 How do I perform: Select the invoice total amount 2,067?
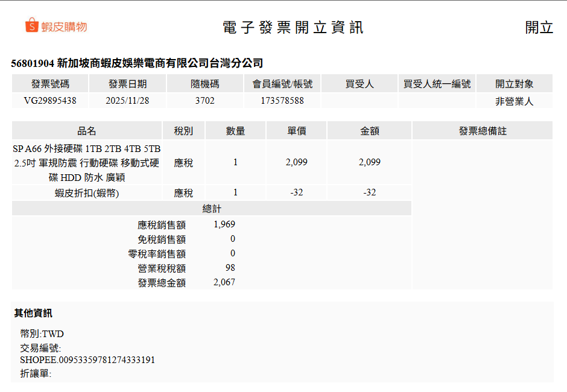click(224, 282)
